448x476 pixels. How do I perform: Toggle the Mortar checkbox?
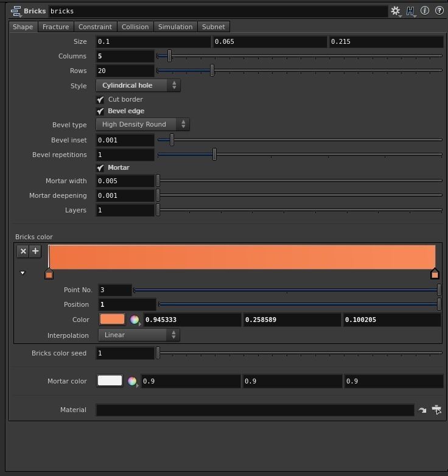pos(100,167)
